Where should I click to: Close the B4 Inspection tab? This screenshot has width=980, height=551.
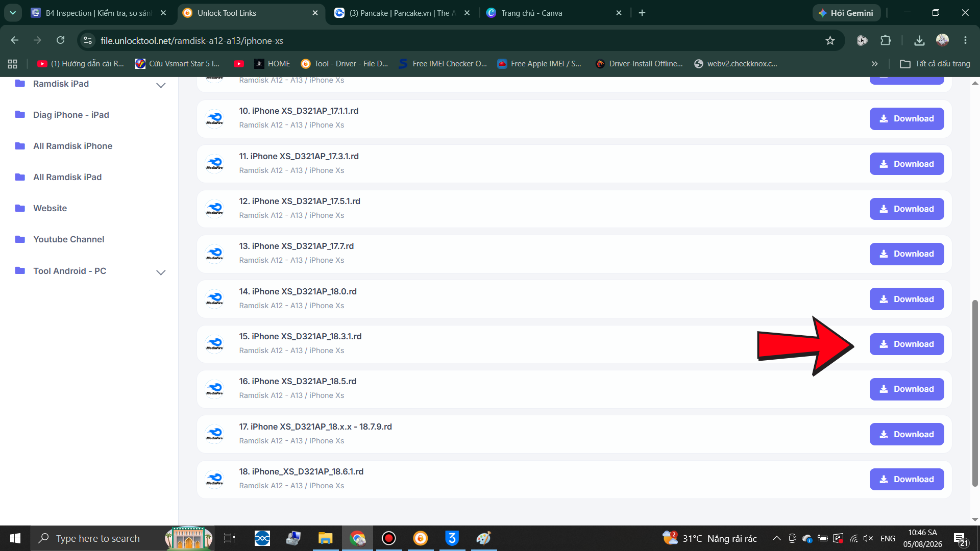pyautogui.click(x=163, y=13)
